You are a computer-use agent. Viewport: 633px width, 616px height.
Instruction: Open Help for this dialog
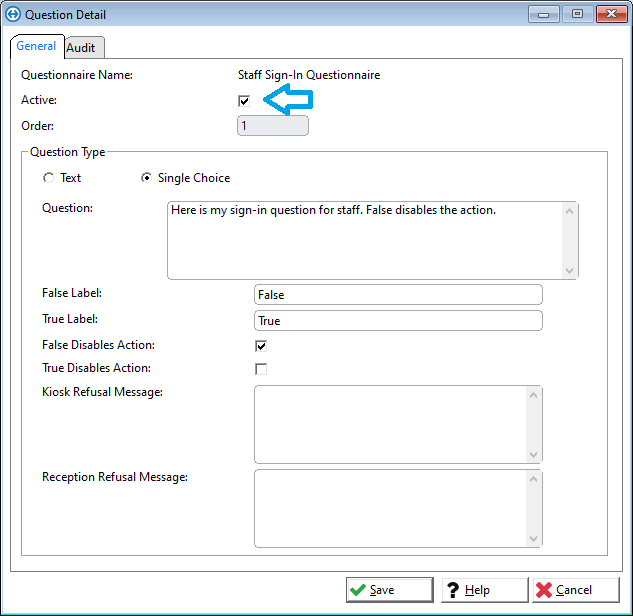(x=484, y=590)
